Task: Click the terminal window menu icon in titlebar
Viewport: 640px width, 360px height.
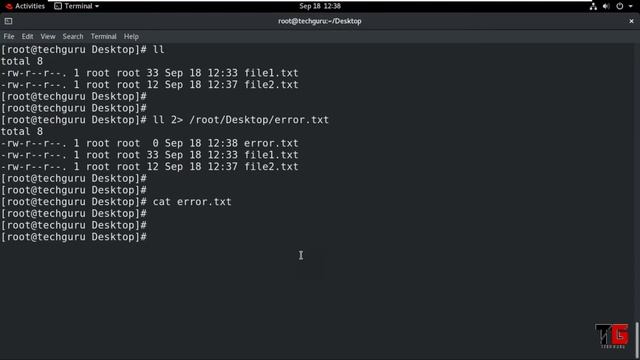Action: 8,21
